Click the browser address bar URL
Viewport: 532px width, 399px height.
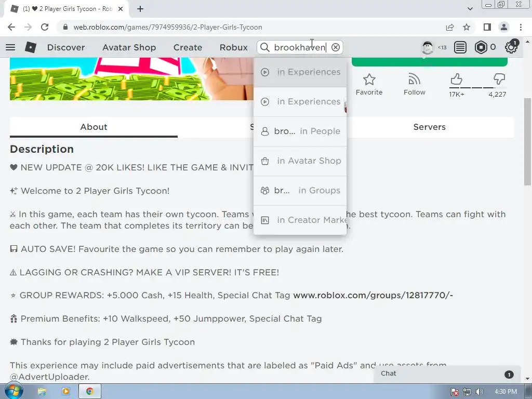coord(168,27)
